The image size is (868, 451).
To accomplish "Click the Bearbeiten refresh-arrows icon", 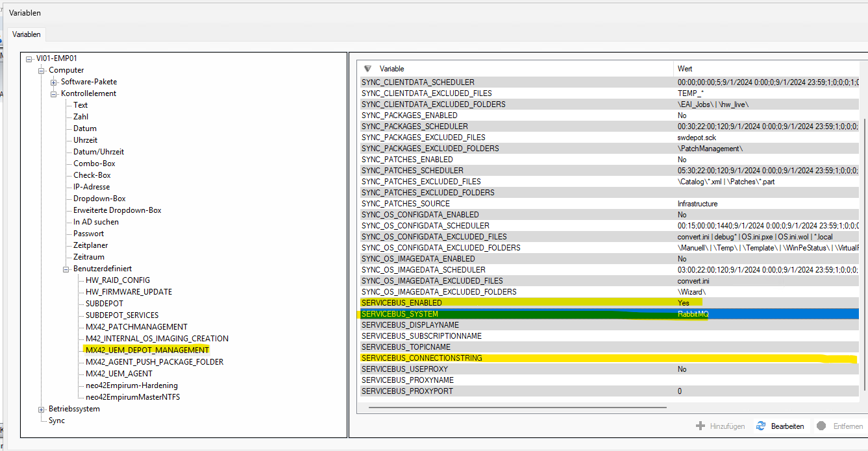I will coord(760,426).
